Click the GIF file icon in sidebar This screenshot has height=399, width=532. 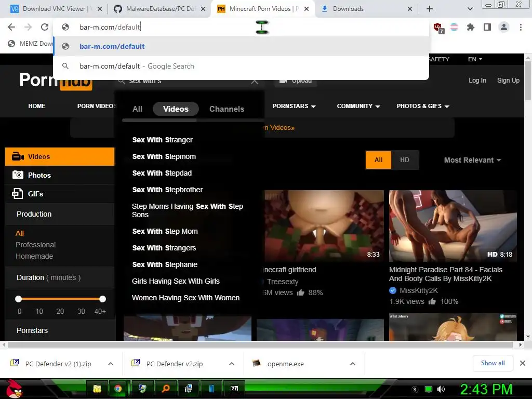click(x=17, y=193)
